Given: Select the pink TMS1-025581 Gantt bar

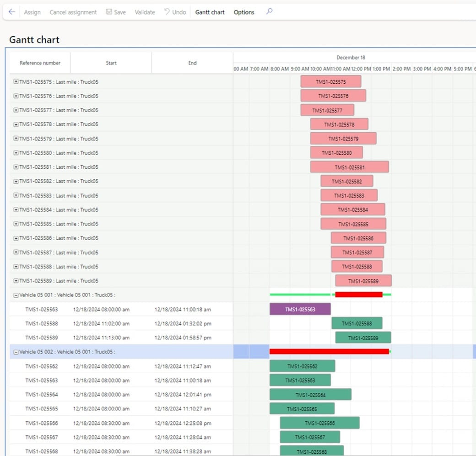Looking at the screenshot, I should click(349, 167).
